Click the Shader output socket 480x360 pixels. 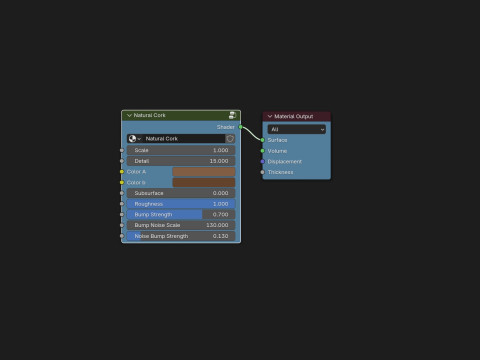tap(241, 127)
